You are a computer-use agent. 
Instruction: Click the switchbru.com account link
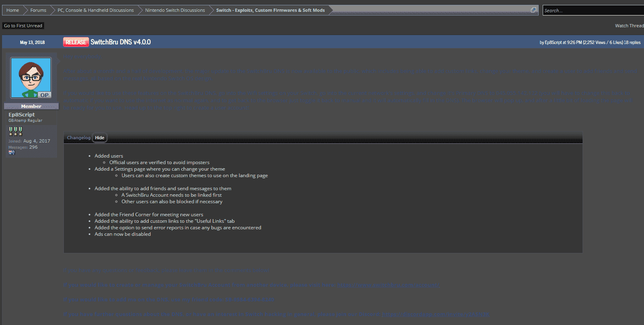coord(388,285)
